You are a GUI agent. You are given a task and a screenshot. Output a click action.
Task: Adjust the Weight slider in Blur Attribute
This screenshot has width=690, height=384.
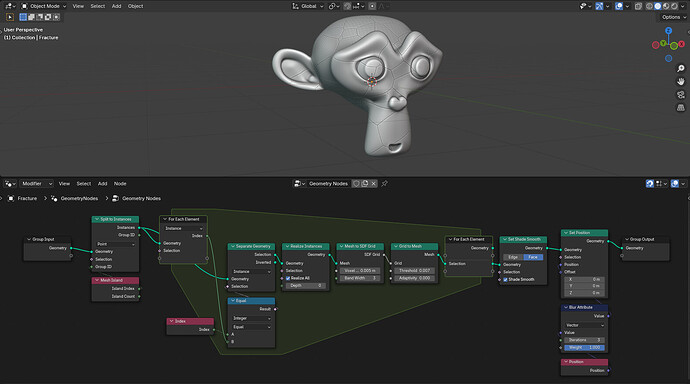(x=584, y=347)
